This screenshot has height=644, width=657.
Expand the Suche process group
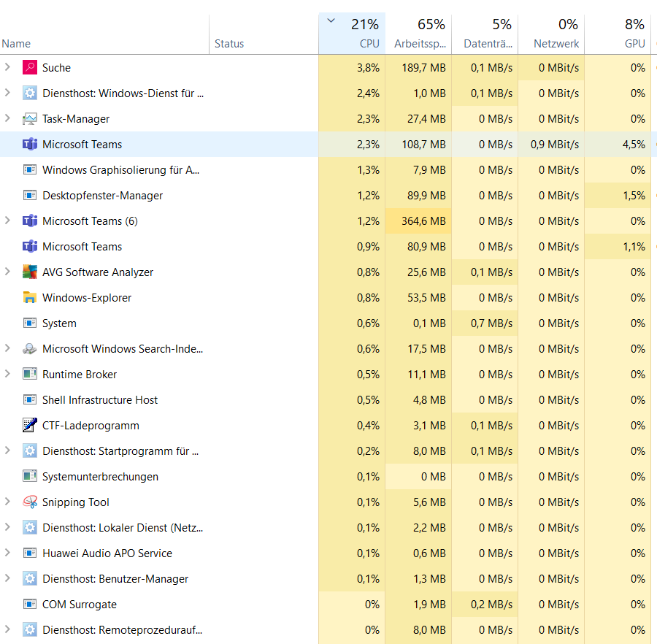(x=7, y=67)
